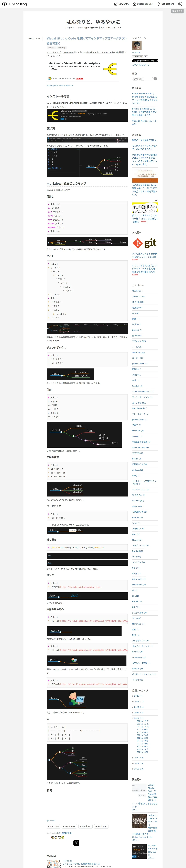Click the 読者になる link next to 3年前

click(67, 833)
